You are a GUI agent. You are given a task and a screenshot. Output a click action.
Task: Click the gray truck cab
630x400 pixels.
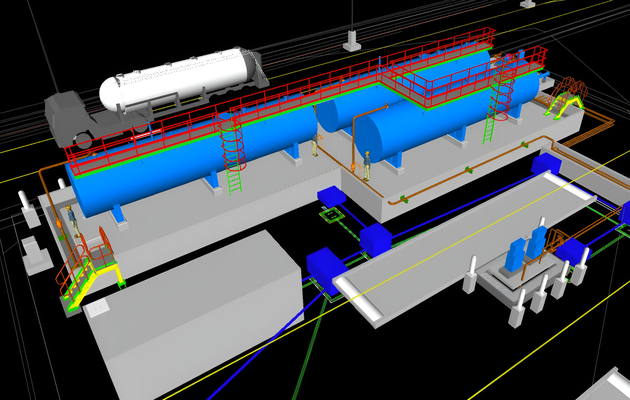click(x=70, y=115)
